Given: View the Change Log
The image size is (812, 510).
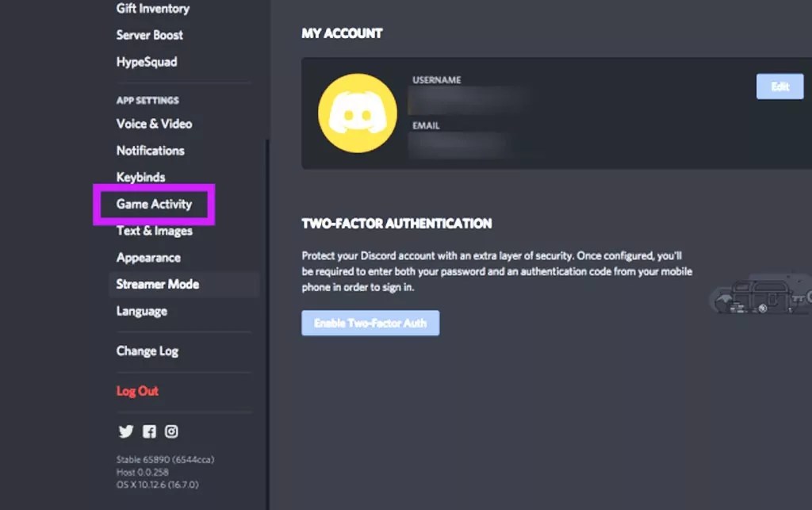Looking at the screenshot, I should [x=147, y=351].
